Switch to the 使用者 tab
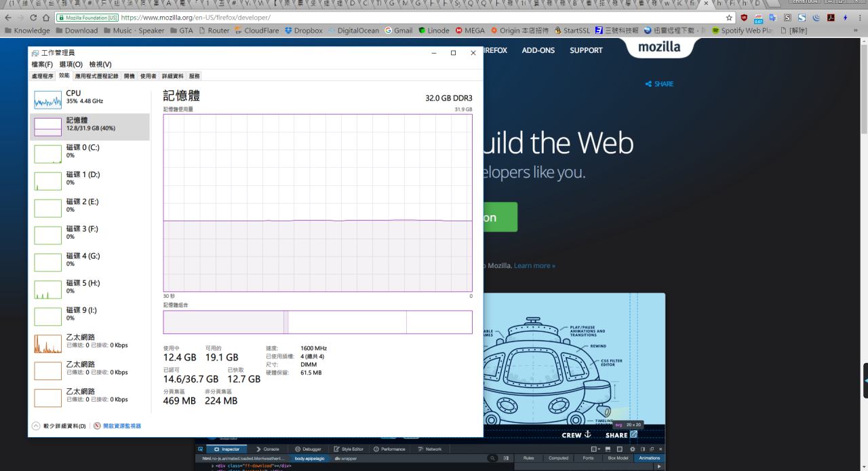868x471 pixels. tap(148, 76)
